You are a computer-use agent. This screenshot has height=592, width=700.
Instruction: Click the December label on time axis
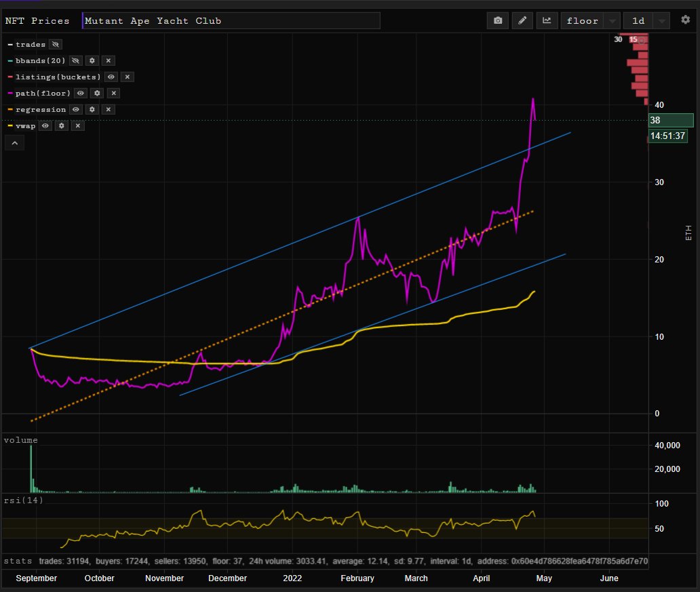tap(227, 578)
